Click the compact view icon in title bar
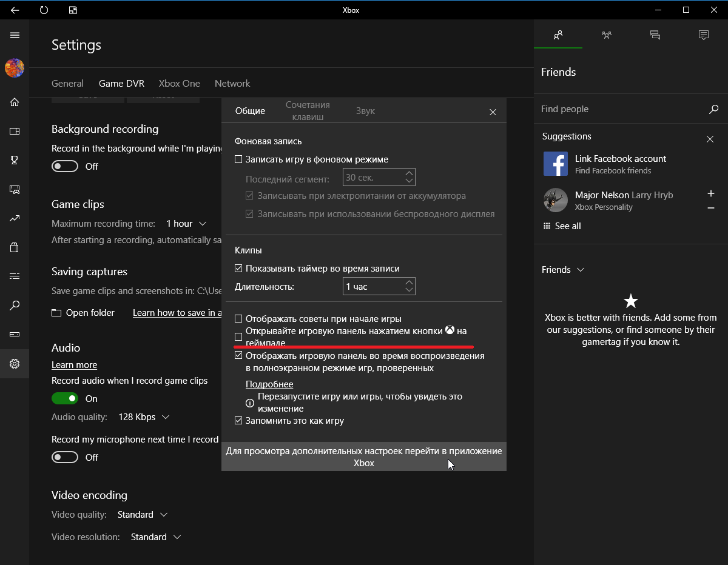The image size is (728, 565). coord(73,10)
